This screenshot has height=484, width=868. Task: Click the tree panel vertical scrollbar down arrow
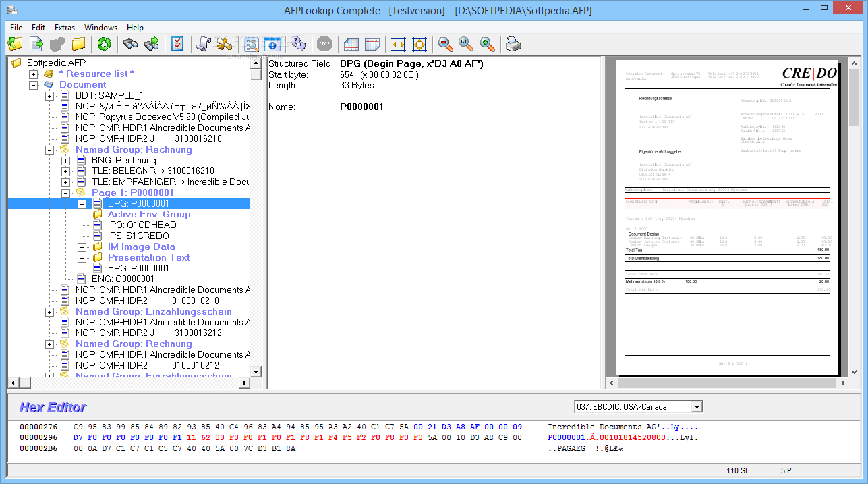click(x=256, y=371)
